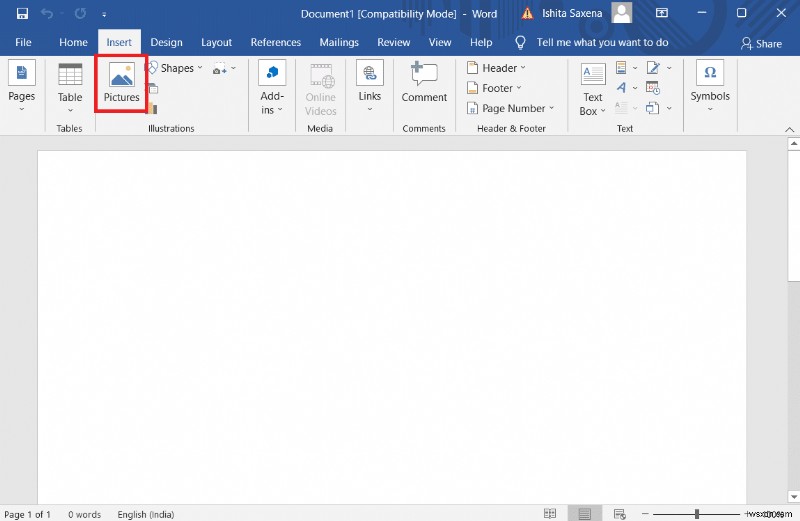The width and height of the screenshot is (800, 521).
Task: Go to the References tab
Action: pos(276,42)
